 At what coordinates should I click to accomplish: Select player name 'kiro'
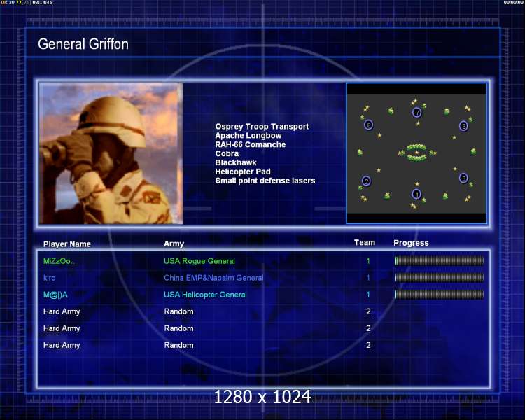pos(49,278)
